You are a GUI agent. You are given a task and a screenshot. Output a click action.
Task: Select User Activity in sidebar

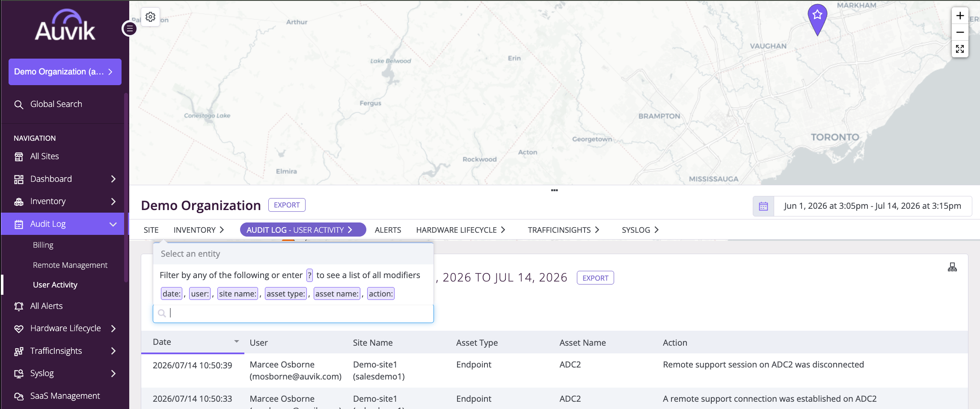(x=55, y=285)
